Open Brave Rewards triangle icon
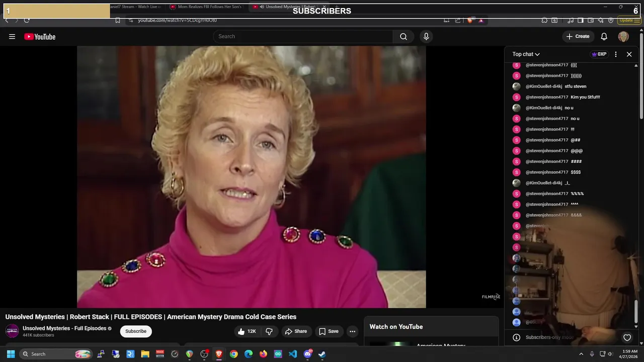 481,20
